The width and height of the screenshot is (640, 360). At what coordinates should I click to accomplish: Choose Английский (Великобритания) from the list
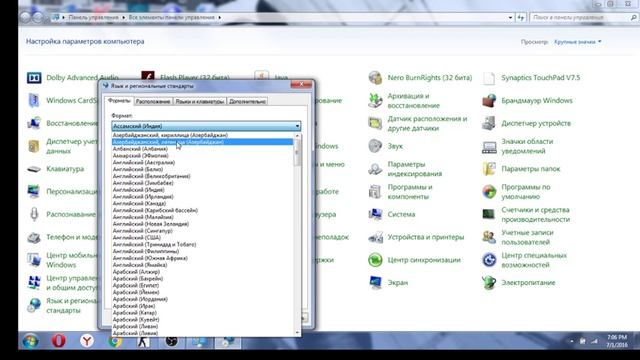(x=202, y=176)
